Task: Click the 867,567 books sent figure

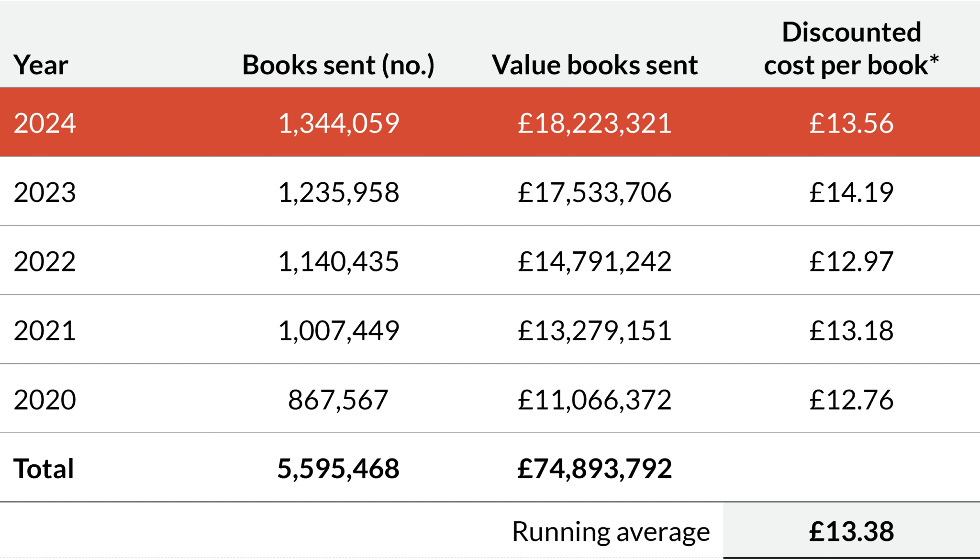Action: click(338, 400)
